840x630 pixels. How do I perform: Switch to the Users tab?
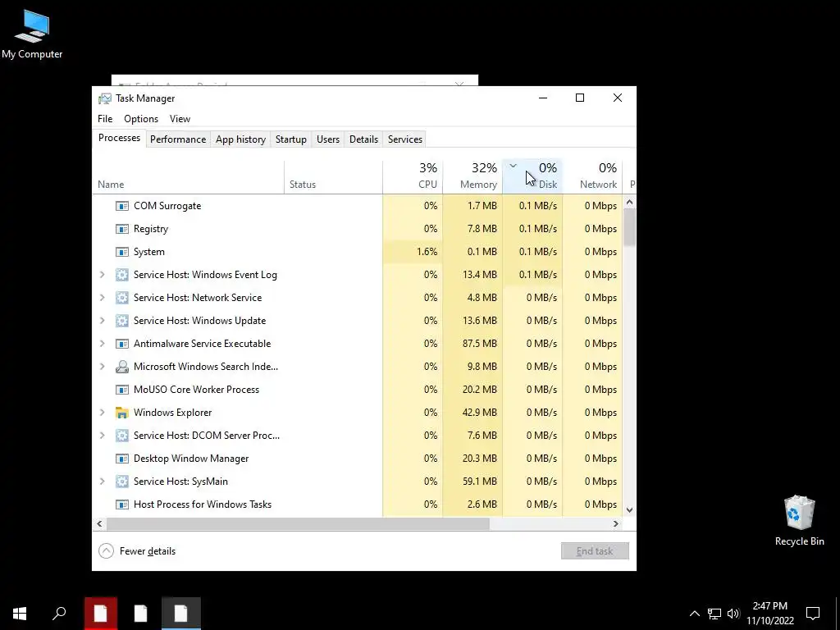click(x=328, y=139)
